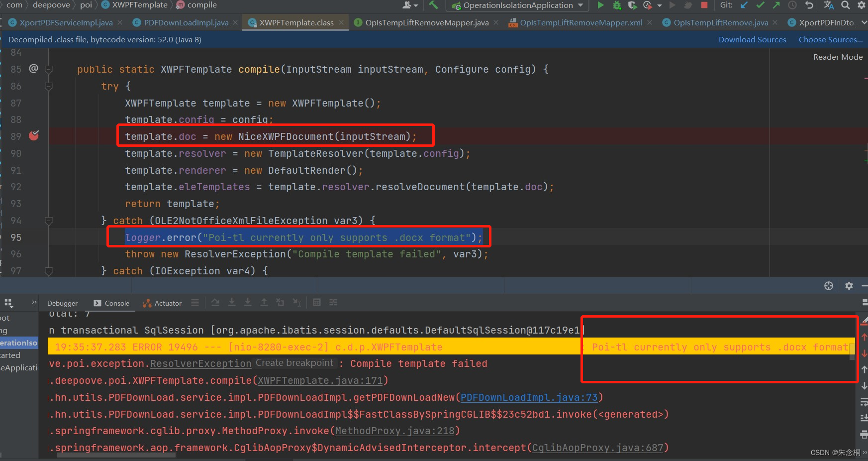Click Step Out debug icon

click(264, 302)
